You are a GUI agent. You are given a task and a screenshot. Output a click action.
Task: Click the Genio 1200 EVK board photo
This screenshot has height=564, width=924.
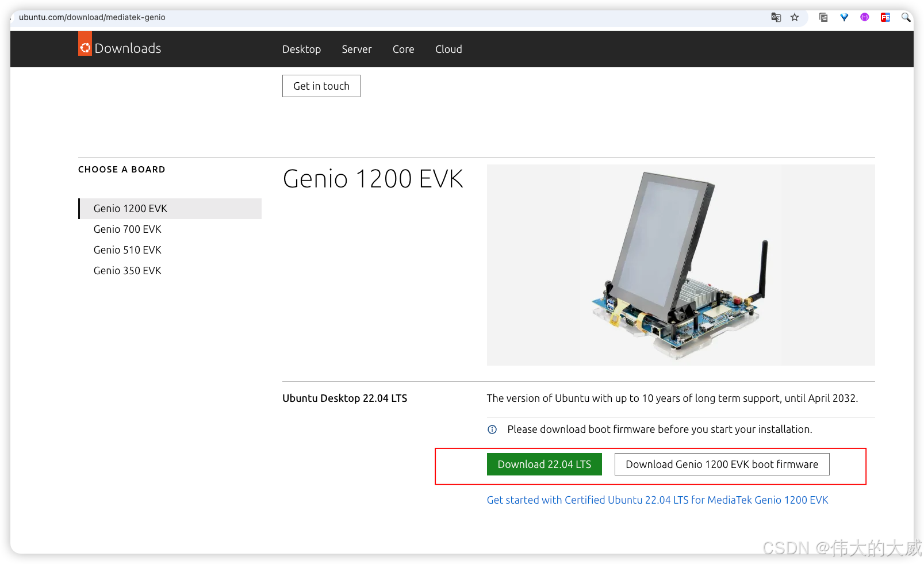[681, 265]
